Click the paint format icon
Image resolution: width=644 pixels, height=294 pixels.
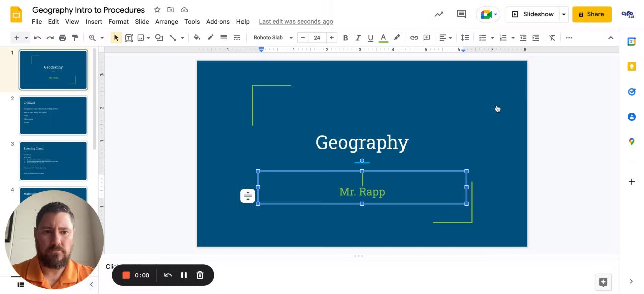[75, 38]
